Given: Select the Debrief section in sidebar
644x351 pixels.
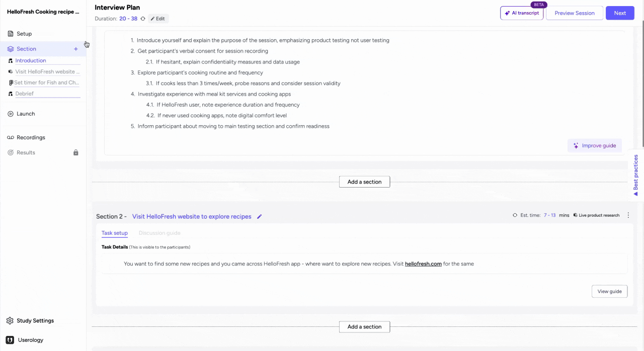Looking at the screenshot, I should click(24, 94).
